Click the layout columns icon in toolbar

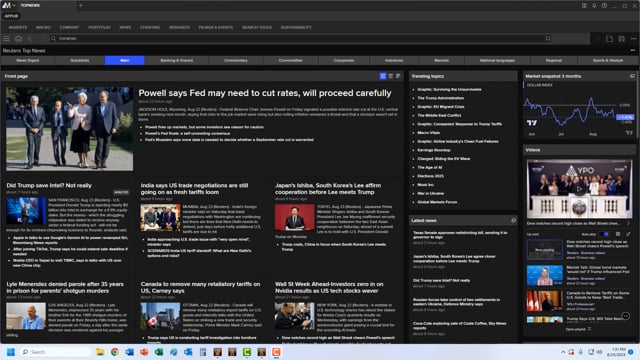(621, 38)
